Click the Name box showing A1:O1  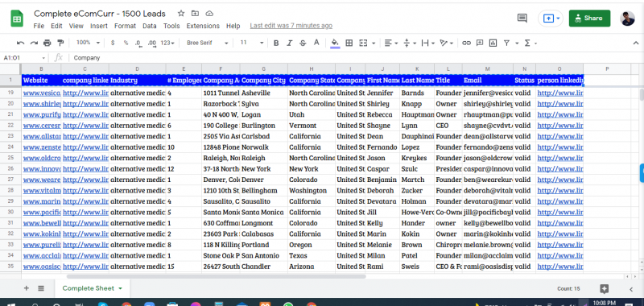24,58
